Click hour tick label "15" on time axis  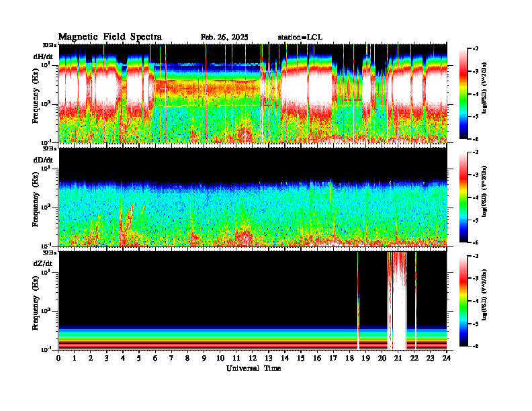click(x=302, y=358)
